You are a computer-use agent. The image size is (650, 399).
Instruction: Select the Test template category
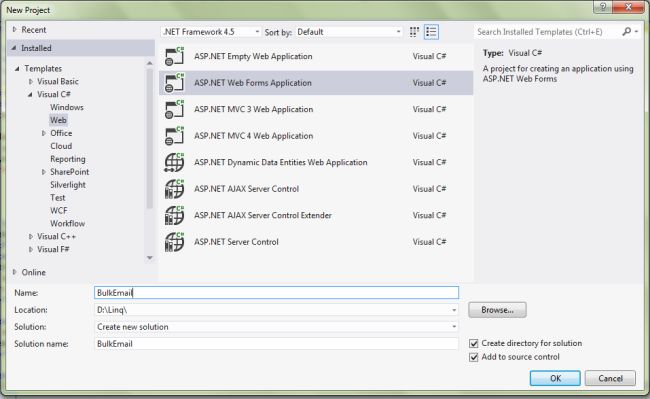pos(58,198)
